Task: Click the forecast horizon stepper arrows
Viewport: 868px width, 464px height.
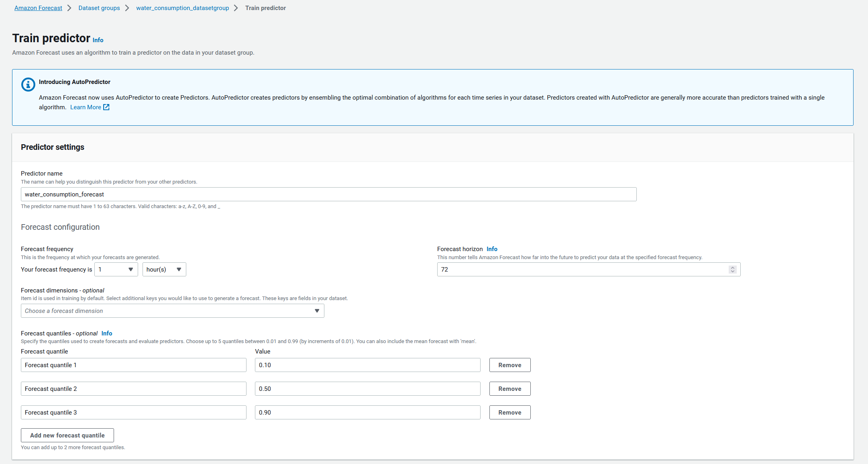Action: [x=732, y=270]
